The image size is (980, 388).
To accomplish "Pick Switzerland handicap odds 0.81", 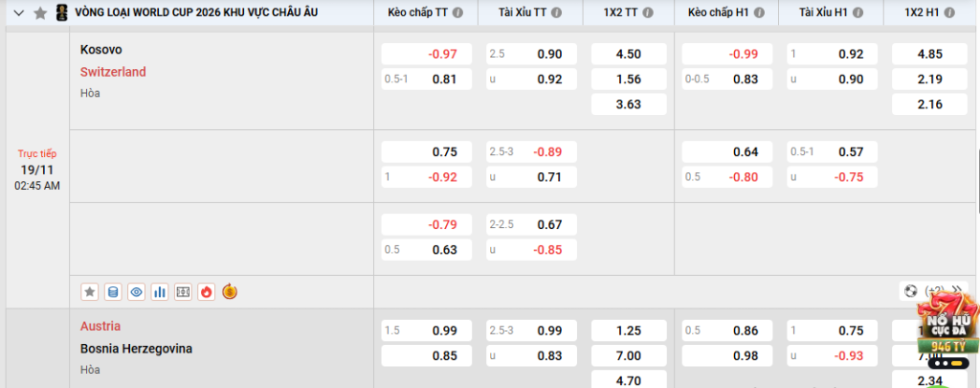I will pyautogui.click(x=427, y=79).
